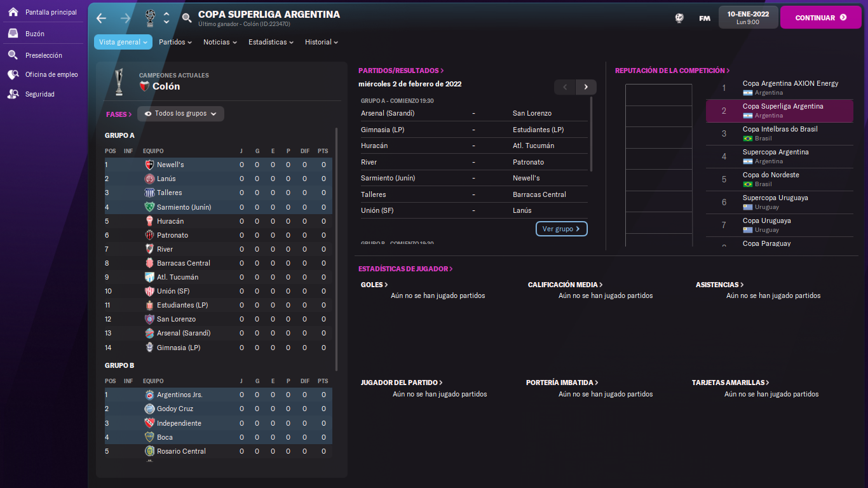868x488 pixels.
Task: Click Gimnasia (LP) crest in table
Action: point(149,348)
